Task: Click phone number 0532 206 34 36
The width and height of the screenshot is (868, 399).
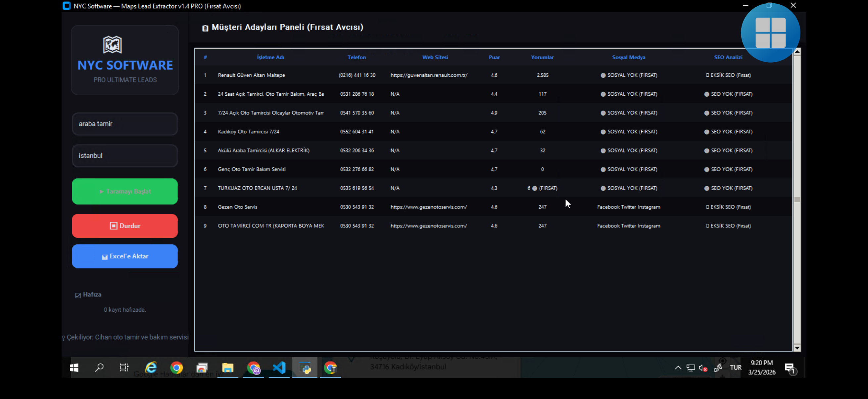Action: click(x=357, y=151)
